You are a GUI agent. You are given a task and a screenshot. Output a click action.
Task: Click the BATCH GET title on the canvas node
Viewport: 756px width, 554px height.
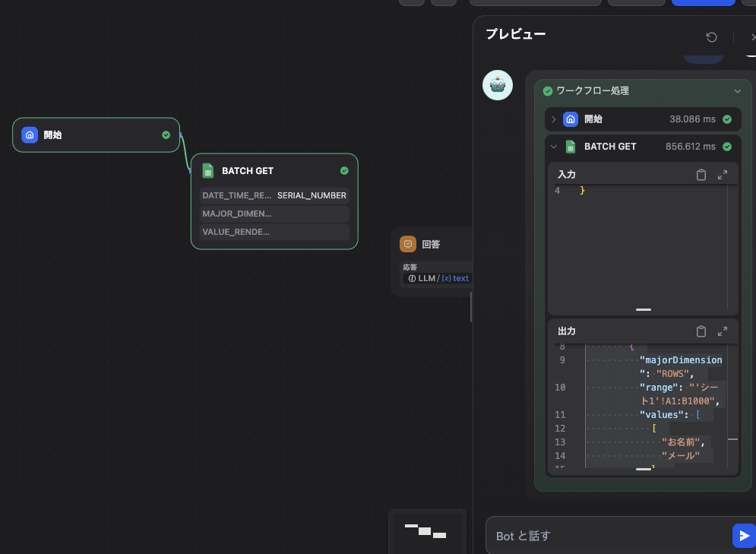click(x=248, y=171)
